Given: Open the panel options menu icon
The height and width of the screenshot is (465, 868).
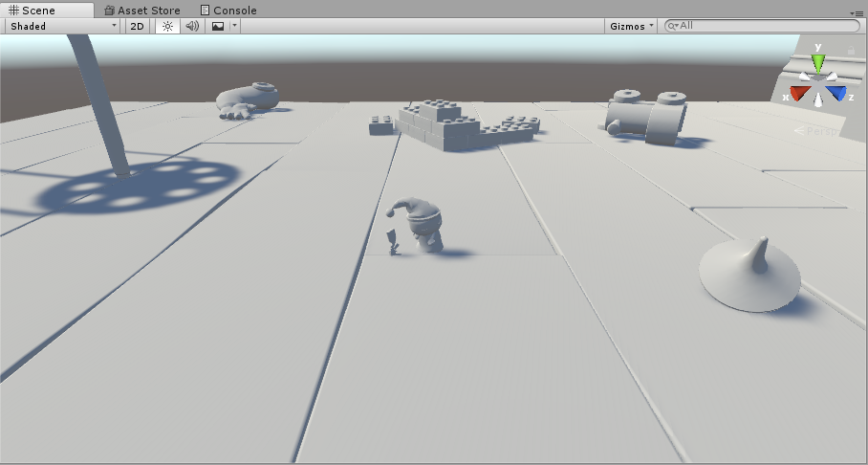Looking at the screenshot, I should pyautogui.click(x=856, y=12).
